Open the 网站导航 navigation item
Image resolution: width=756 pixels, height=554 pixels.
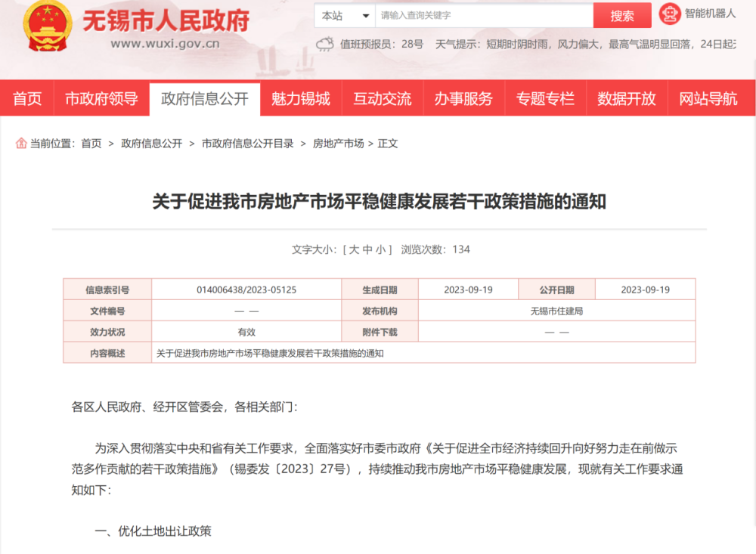pos(708,98)
